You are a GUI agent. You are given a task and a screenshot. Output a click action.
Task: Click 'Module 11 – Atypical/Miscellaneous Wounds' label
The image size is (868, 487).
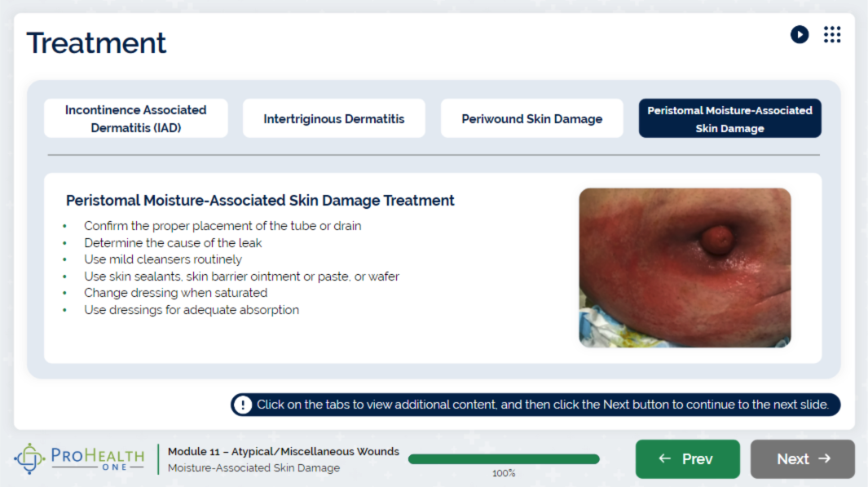284,452
